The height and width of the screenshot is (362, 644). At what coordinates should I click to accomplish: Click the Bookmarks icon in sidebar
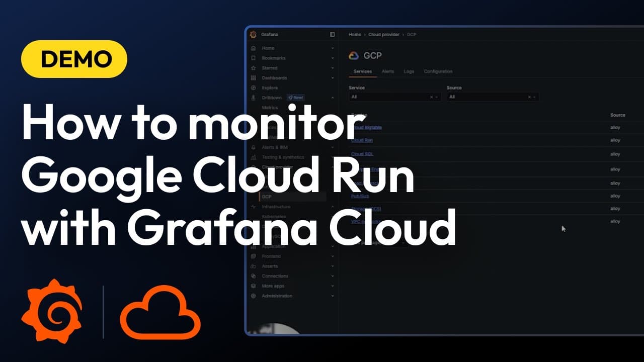click(x=253, y=58)
